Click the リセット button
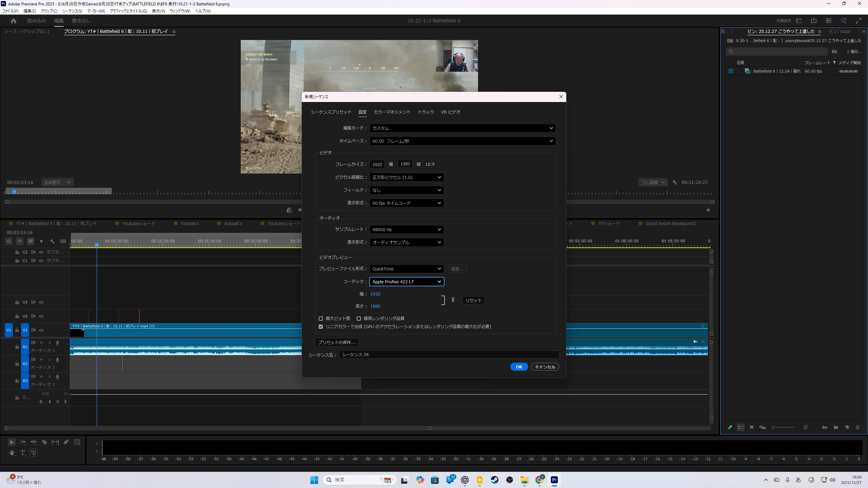The image size is (868, 488). [x=473, y=300]
